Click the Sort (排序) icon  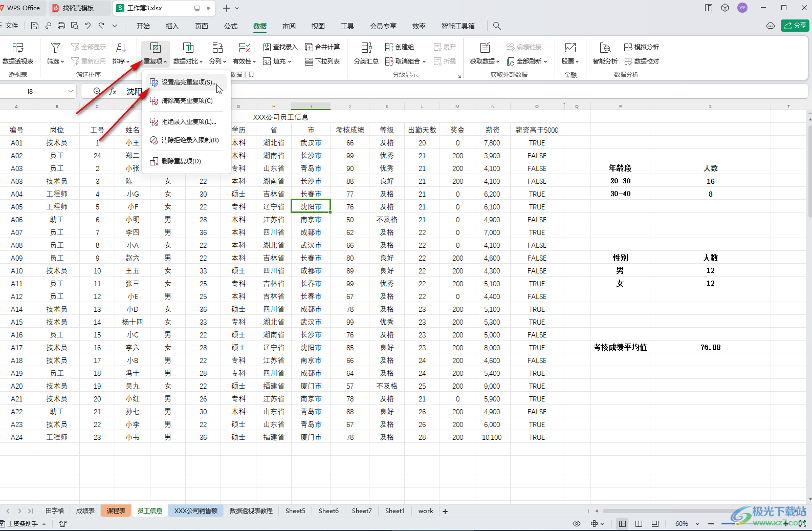(121, 48)
